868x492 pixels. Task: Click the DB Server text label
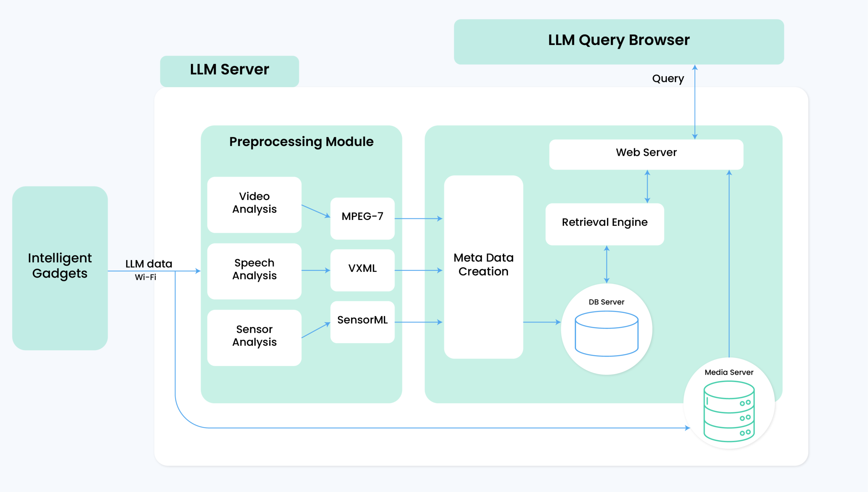(x=607, y=302)
